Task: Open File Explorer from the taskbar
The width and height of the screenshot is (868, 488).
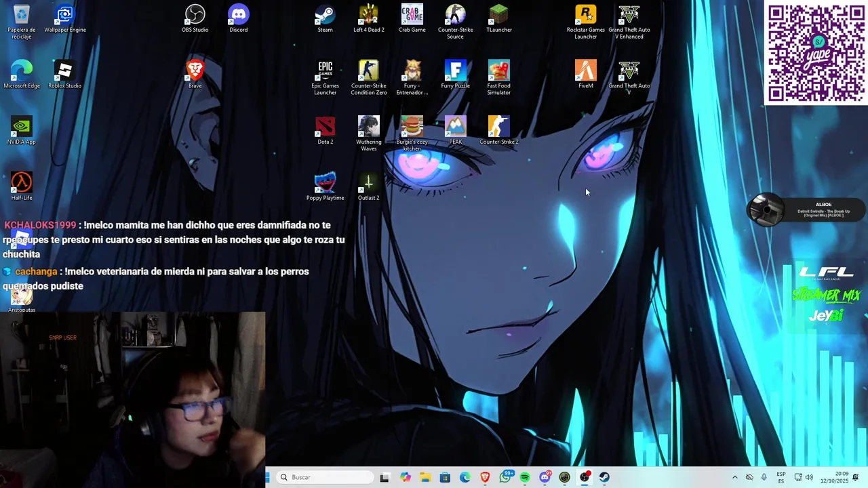Action: click(x=425, y=477)
